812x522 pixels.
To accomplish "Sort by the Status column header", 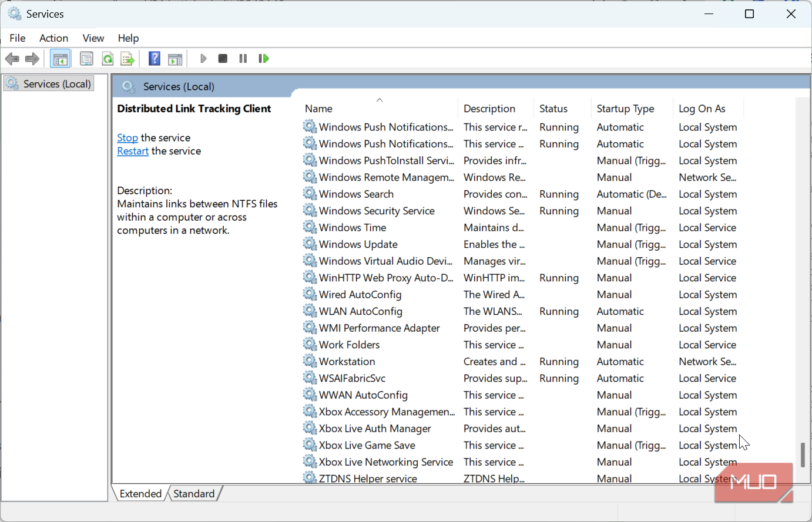I will pos(562,109).
